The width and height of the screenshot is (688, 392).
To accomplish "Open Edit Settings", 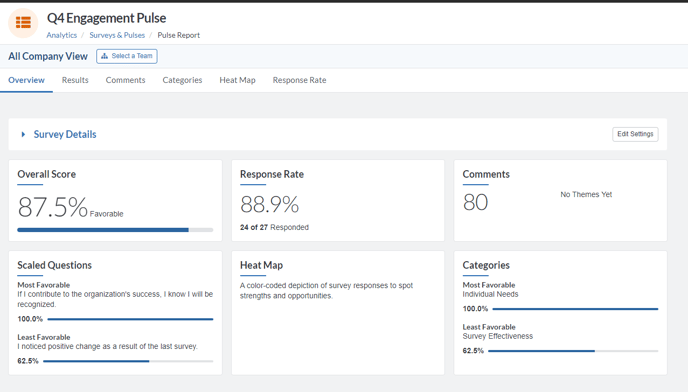I will click(635, 134).
